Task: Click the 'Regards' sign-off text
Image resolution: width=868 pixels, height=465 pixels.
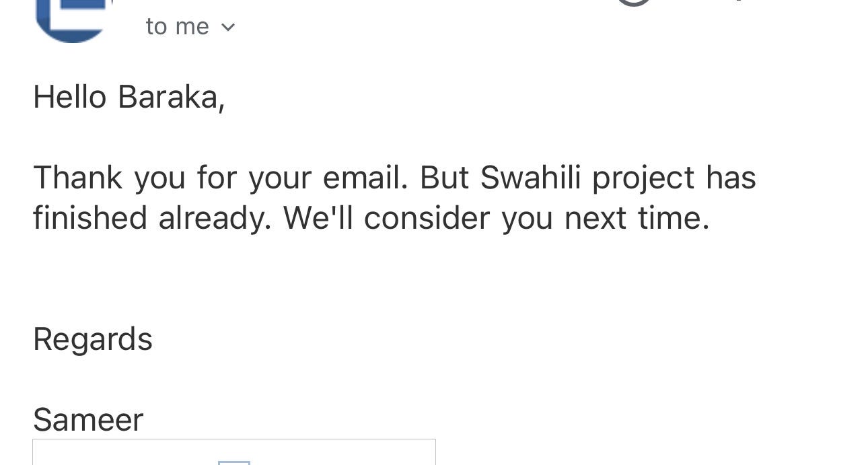Action: point(93,340)
